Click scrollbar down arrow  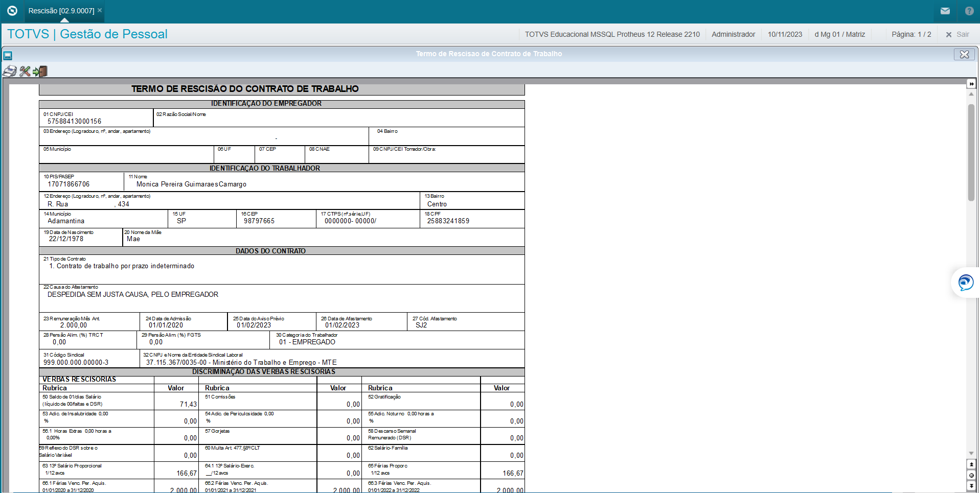[971, 453]
